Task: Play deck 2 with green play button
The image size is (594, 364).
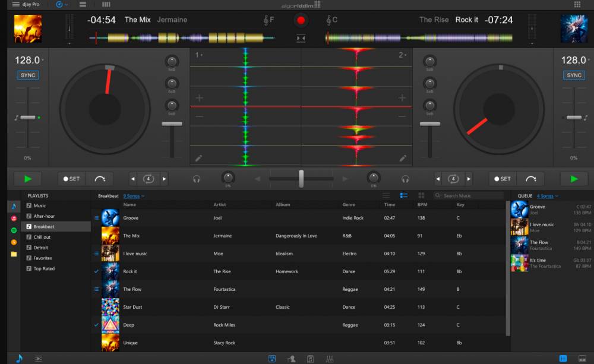Action: pos(574,179)
